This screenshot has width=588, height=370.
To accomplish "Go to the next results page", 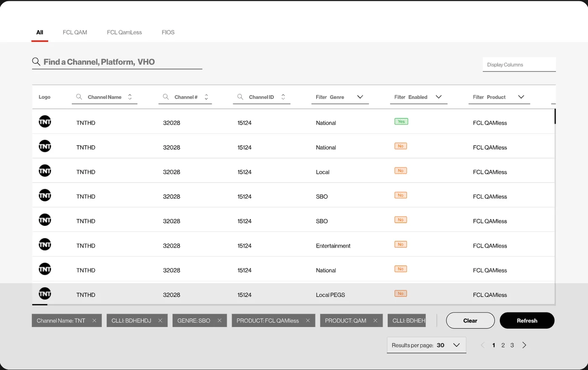I will (x=524, y=345).
